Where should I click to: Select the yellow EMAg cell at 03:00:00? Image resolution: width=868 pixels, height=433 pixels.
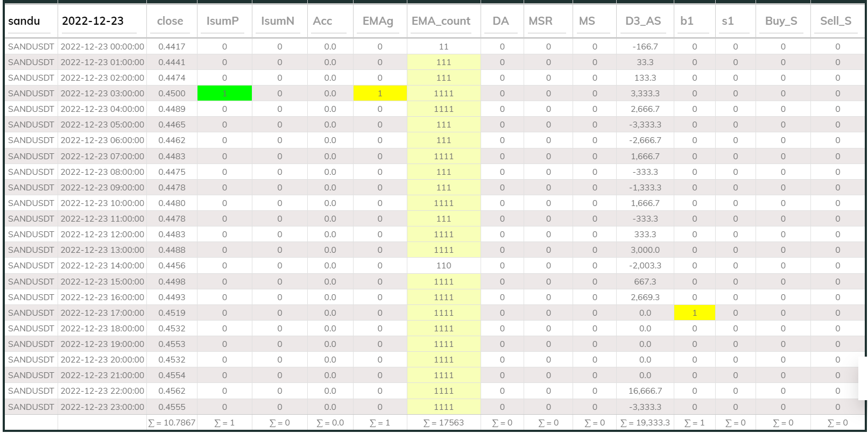tap(380, 93)
